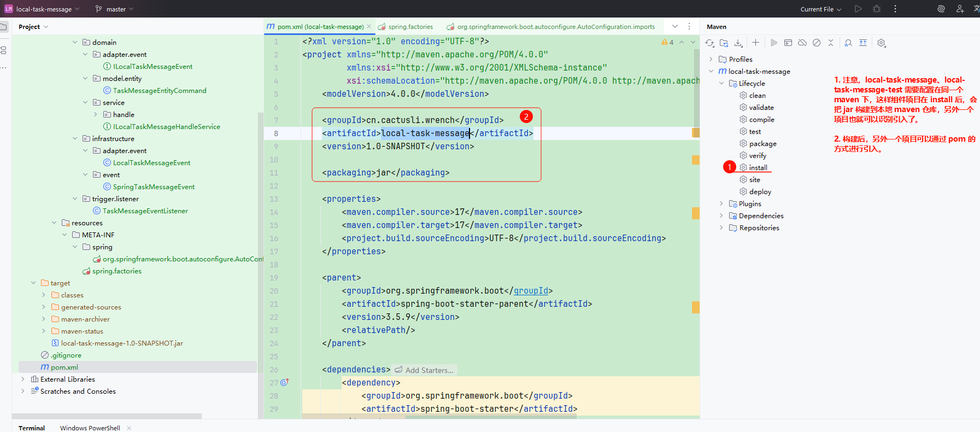
Task: Toggle Skip Tests mode in Maven toolbar
Action: point(817,43)
